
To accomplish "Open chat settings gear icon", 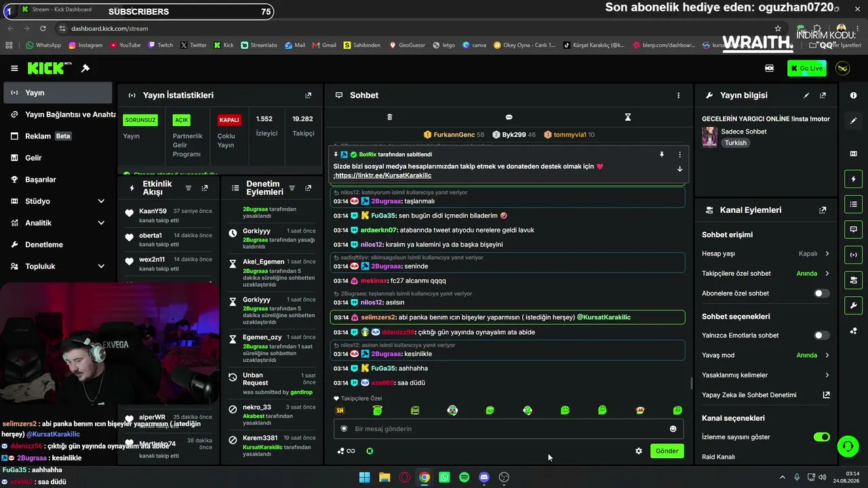I will pyautogui.click(x=638, y=451).
